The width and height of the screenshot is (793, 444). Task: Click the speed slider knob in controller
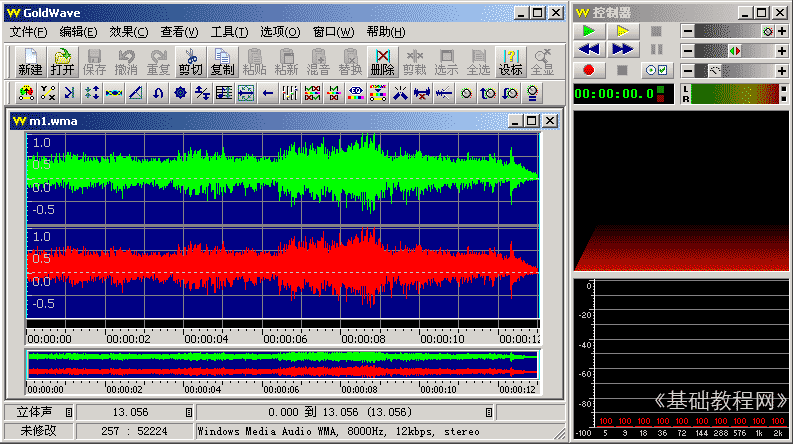714,70
